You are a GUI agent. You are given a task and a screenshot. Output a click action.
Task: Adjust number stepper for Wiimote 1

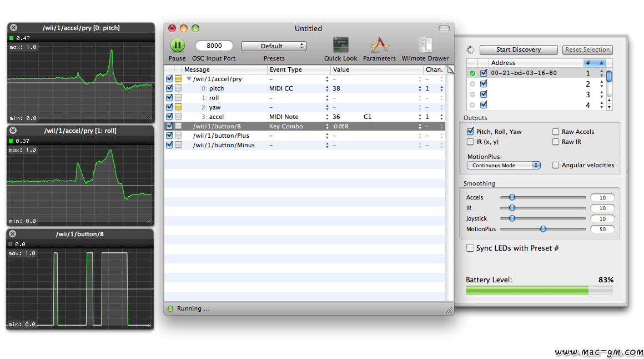click(602, 73)
